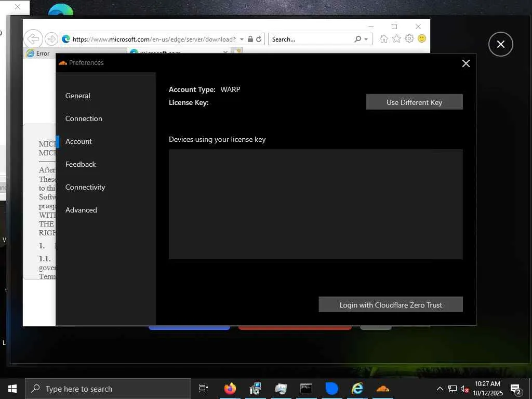Click the devices using license key list
This screenshot has height=399, width=532.
click(x=315, y=204)
